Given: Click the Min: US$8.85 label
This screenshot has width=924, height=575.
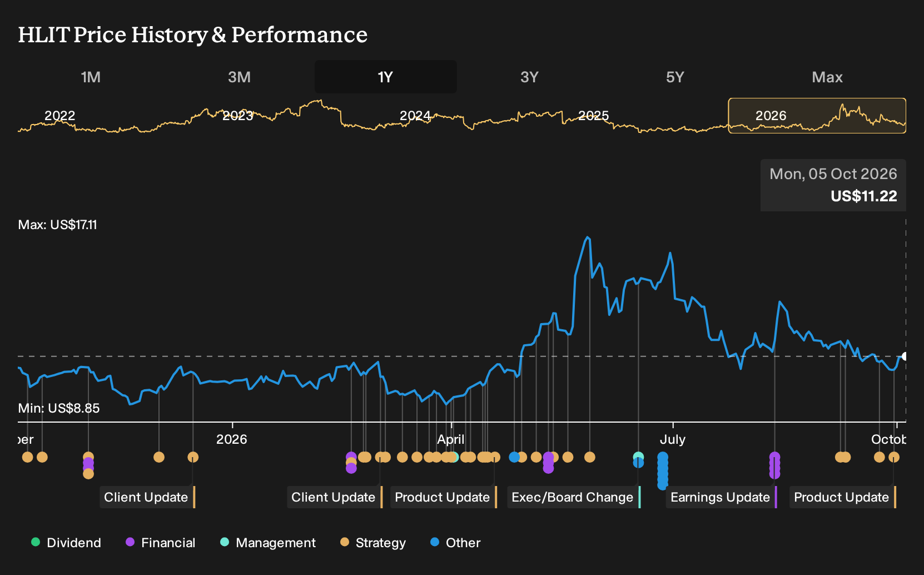Looking at the screenshot, I should [x=59, y=408].
